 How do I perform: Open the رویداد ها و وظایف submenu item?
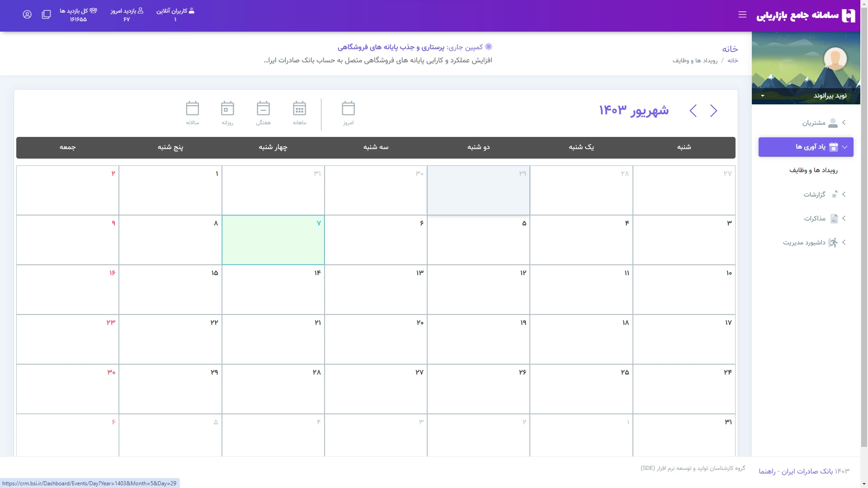coord(813,170)
